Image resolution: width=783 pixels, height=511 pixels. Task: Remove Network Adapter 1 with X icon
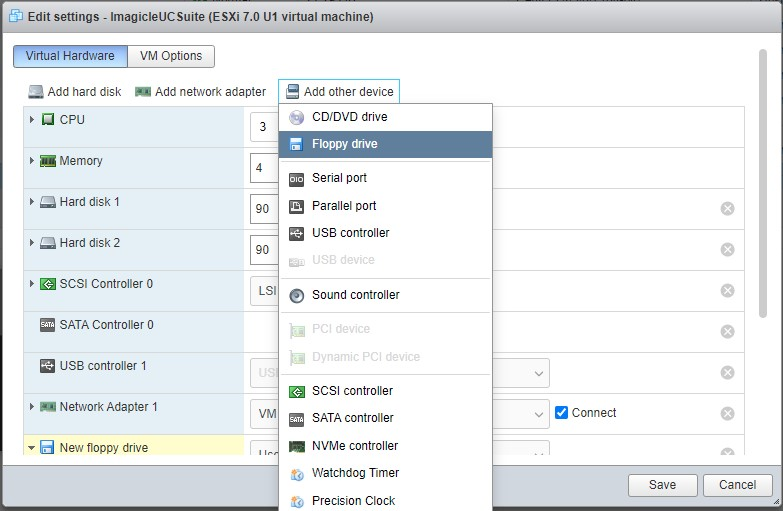pyautogui.click(x=727, y=413)
